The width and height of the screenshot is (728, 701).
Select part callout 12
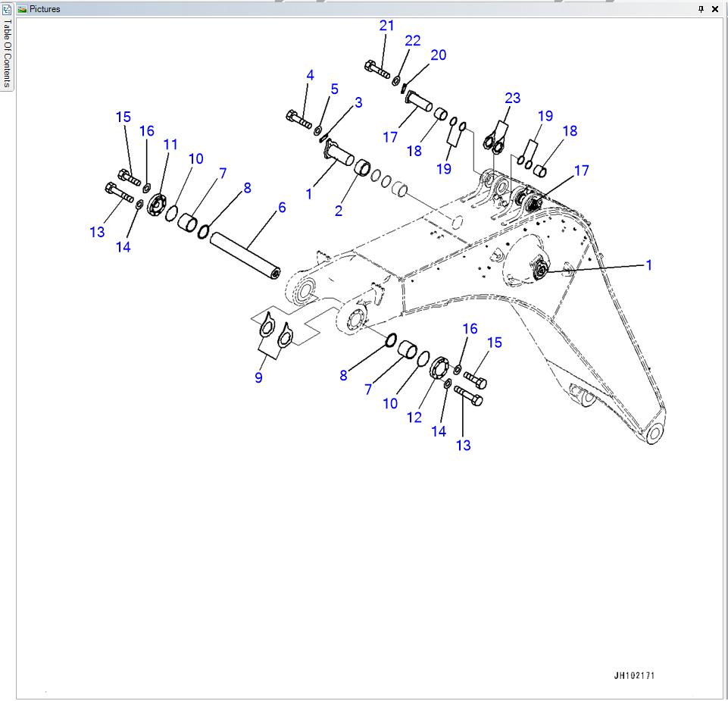(414, 417)
